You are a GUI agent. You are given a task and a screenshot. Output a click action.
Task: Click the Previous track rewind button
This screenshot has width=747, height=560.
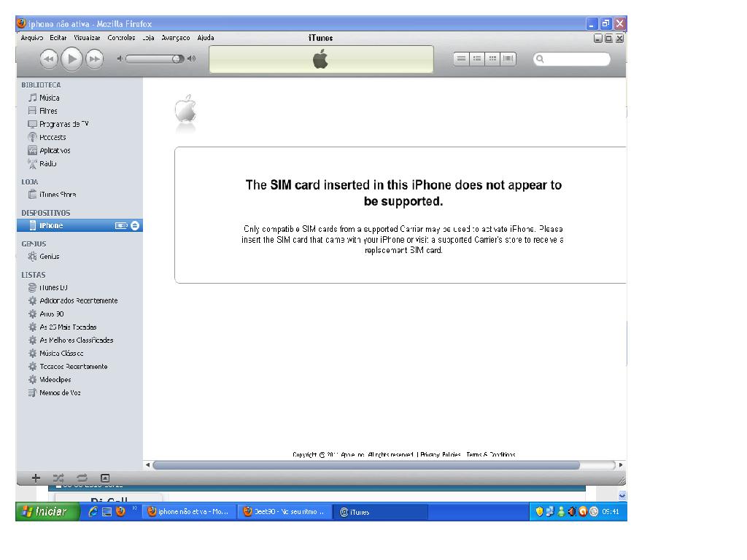click(49, 59)
